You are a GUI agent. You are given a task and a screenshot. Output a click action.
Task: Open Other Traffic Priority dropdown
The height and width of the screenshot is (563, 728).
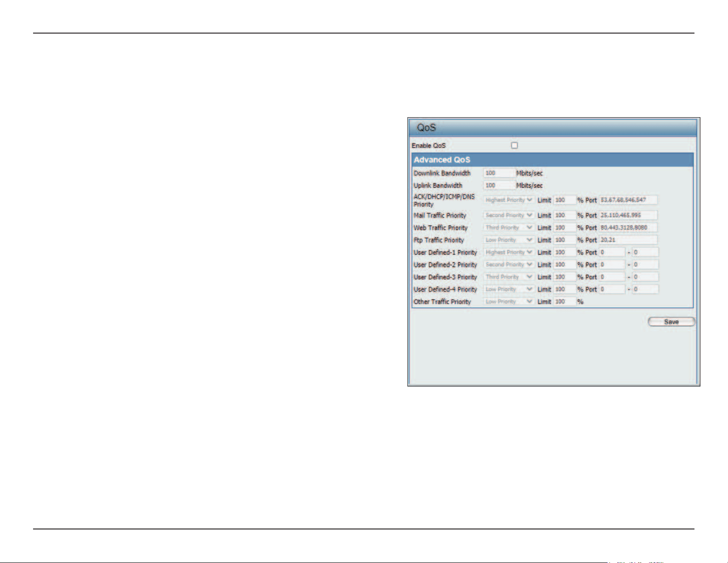509,302
